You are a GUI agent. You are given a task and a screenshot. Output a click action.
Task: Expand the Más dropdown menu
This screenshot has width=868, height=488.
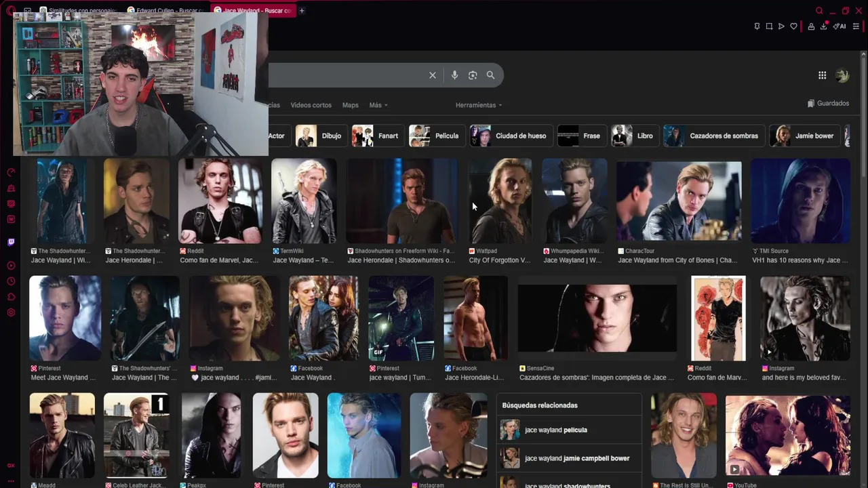(378, 105)
